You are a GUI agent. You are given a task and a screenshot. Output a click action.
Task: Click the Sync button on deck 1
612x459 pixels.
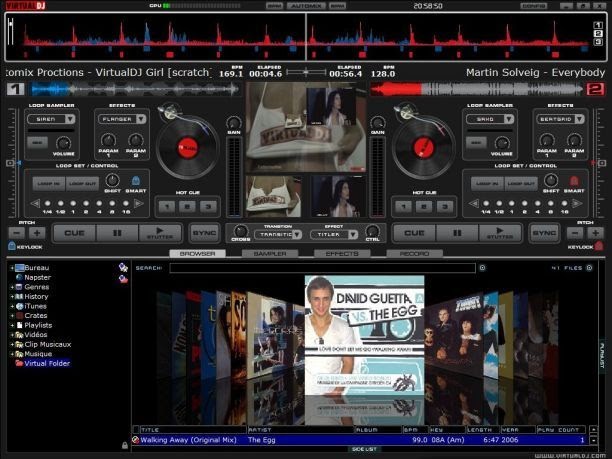point(204,233)
